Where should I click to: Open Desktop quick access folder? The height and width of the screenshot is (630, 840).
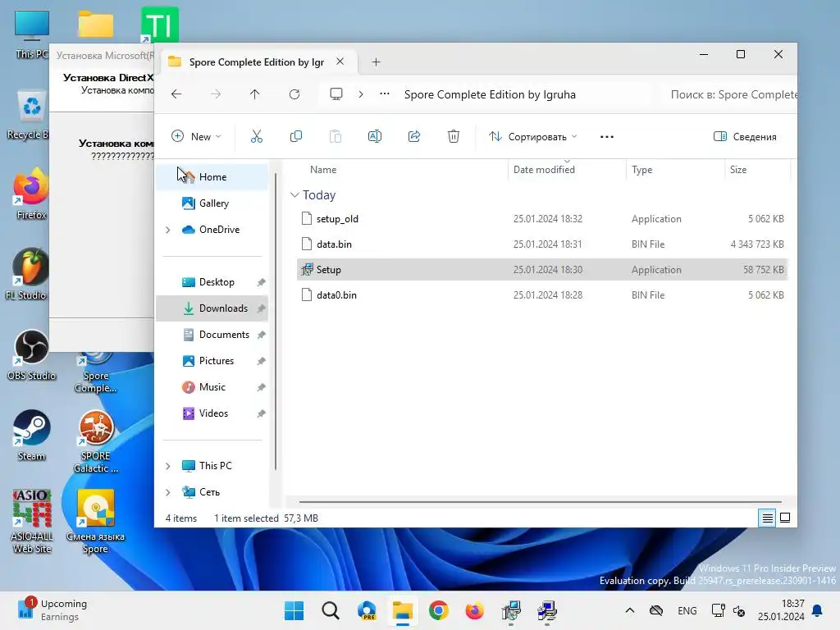212,282
